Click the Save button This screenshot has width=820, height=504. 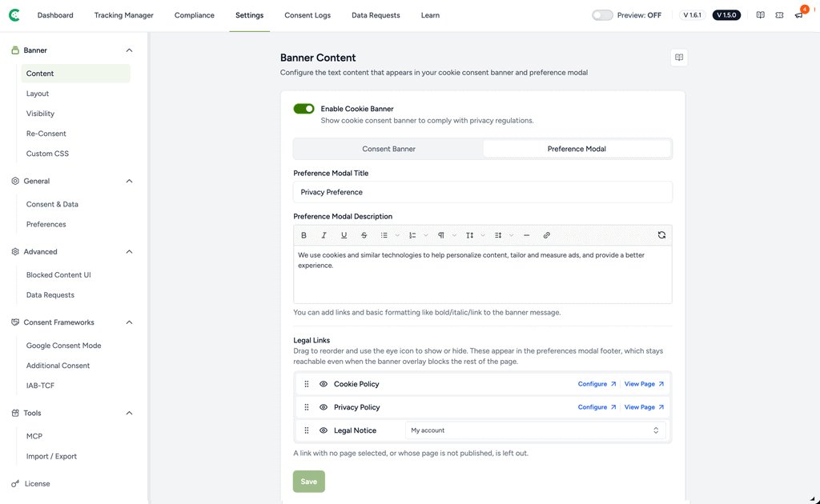308,482
